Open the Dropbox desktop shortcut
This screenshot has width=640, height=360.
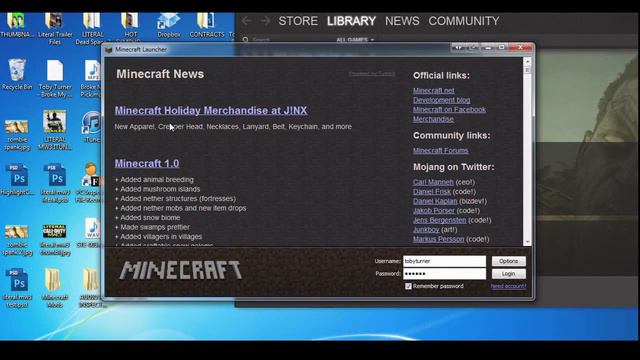pyautogui.click(x=169, y=25)
